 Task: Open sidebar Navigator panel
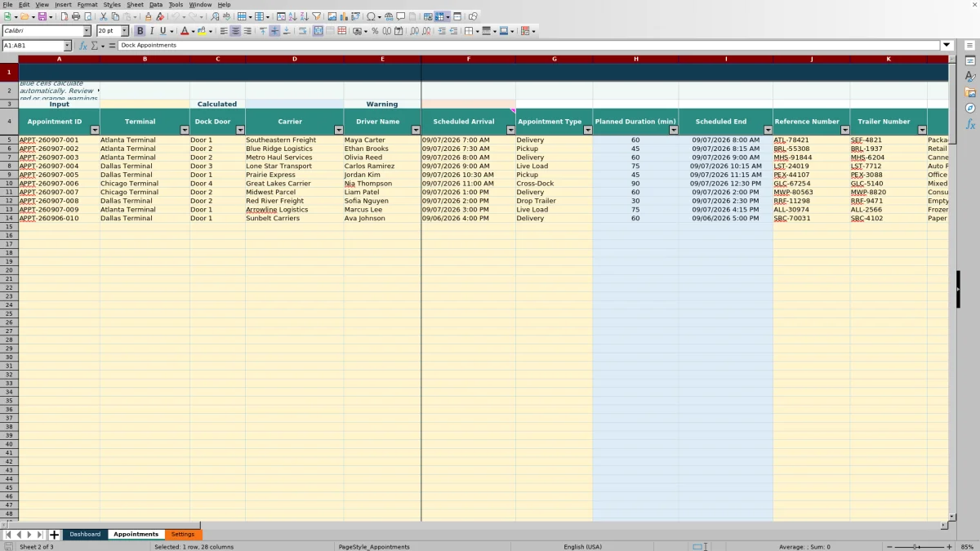970,108
